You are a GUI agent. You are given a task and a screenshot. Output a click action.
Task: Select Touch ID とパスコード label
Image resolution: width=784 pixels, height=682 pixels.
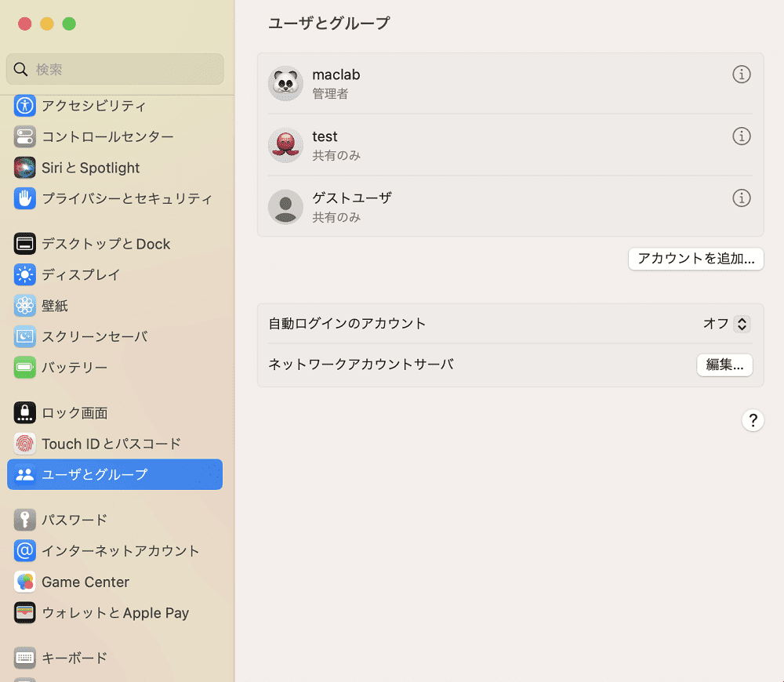[111, 444]
